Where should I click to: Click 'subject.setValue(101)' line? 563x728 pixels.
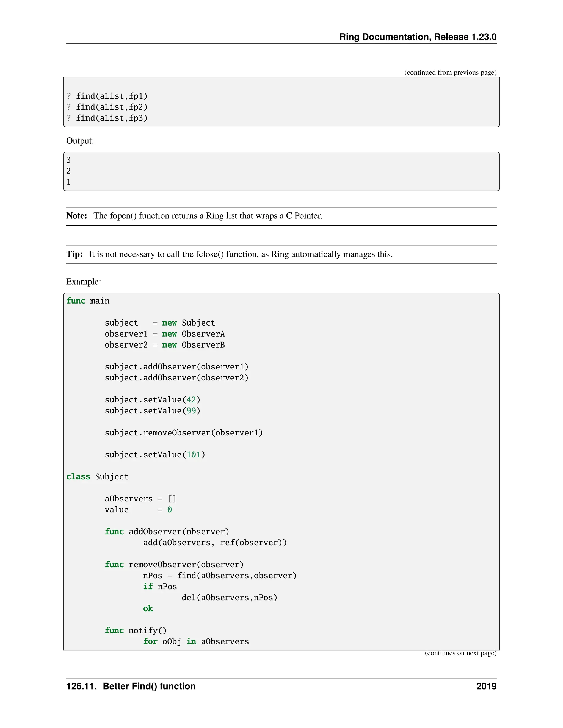coord(155,455)
